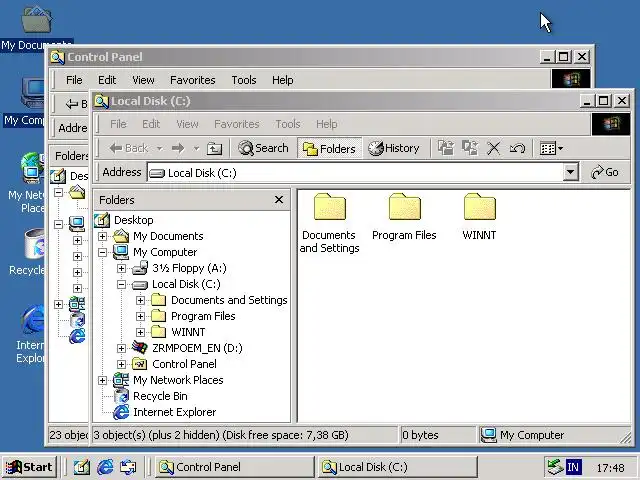Open the Forward history dropdown arrow
The image size is (640, 480).
[196, 149]
